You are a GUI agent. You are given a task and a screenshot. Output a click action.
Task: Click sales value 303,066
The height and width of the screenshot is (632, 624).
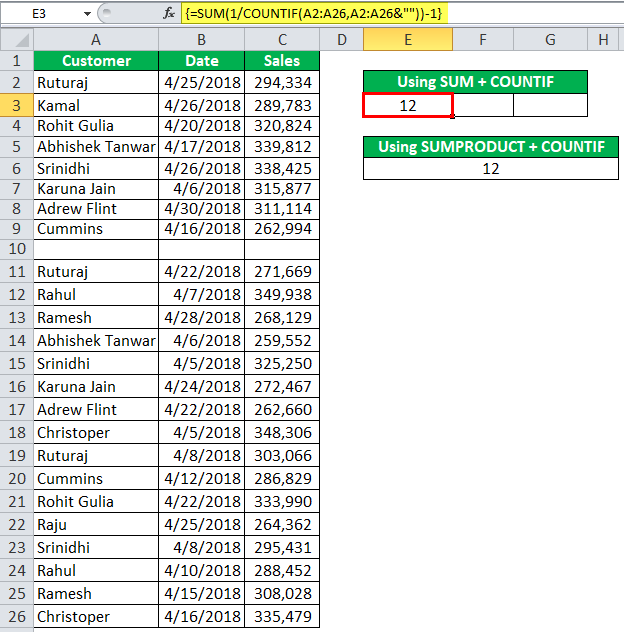(282, 455)
